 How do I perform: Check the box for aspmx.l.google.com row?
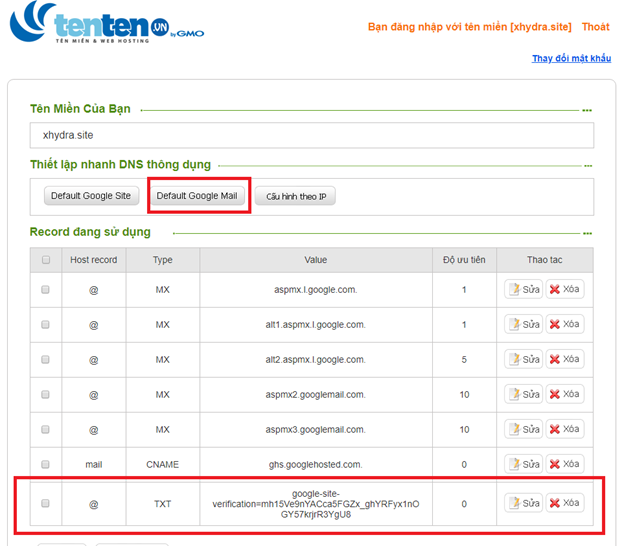click(45, 290)
